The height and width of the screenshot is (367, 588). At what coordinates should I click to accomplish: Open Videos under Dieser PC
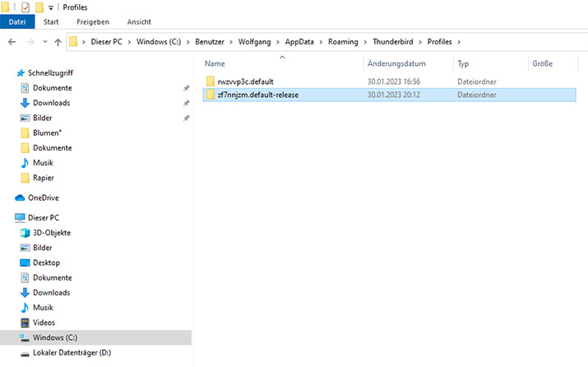(x=44, y=323)
